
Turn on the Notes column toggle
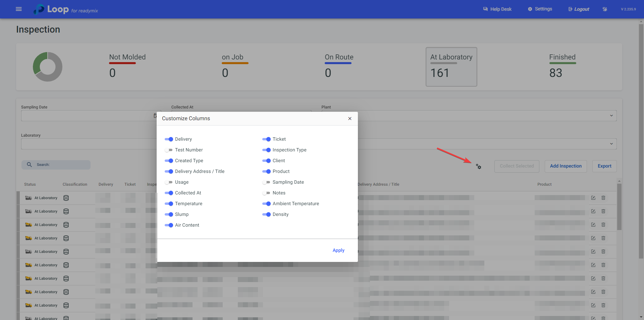[x=266, y=193]
